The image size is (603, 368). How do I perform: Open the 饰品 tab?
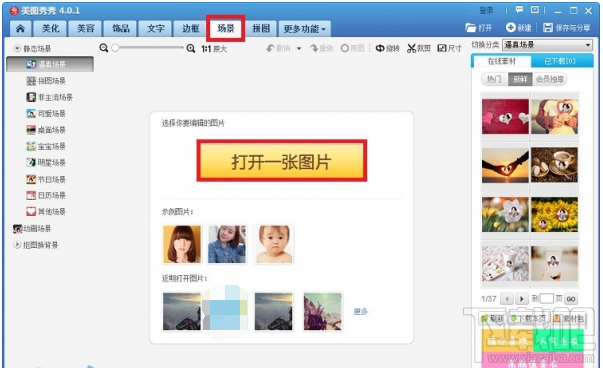pos(121,28)
